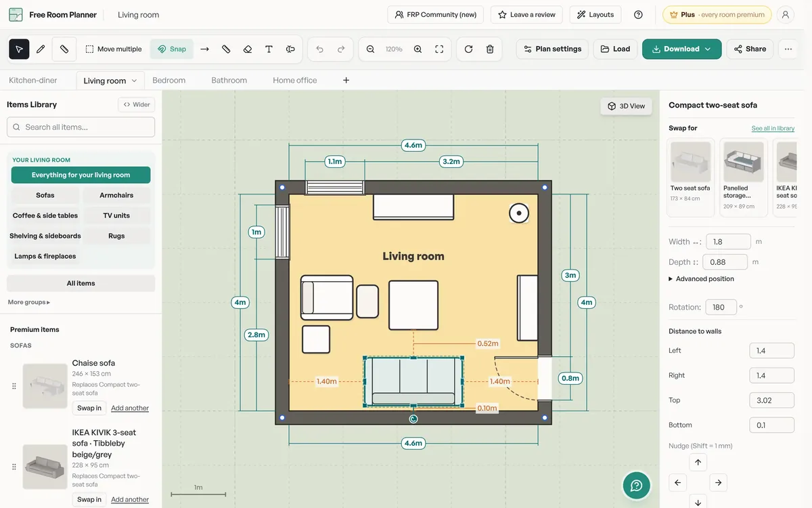Open Layouts
The image size is (812, 508).
595,14
